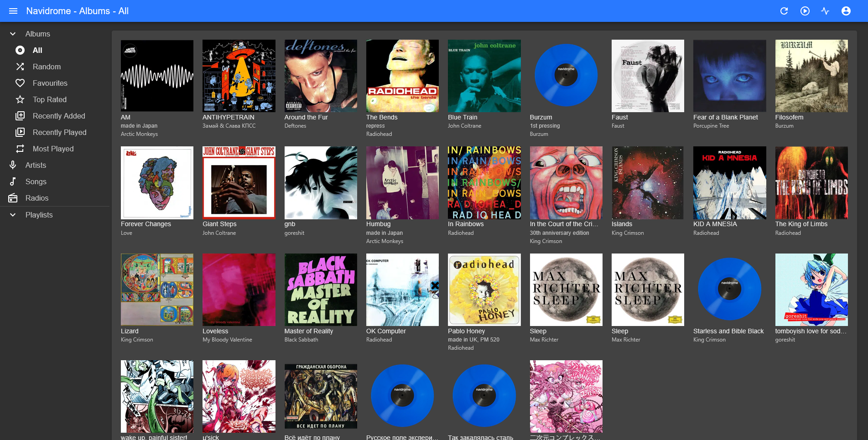Click the Radiohead link under OK Computer
This screenshot has height=440, width=868.
point(379,340)
